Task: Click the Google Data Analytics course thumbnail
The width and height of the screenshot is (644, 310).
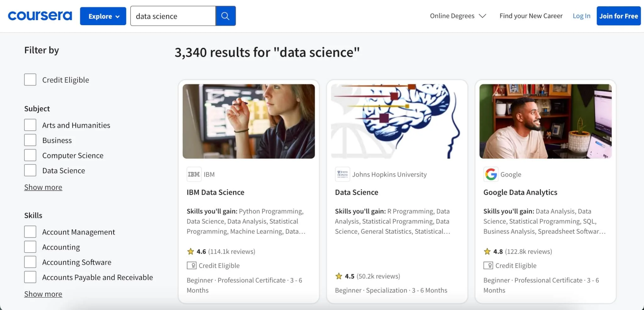Action: pyautogui.click(x=545, y=122)
